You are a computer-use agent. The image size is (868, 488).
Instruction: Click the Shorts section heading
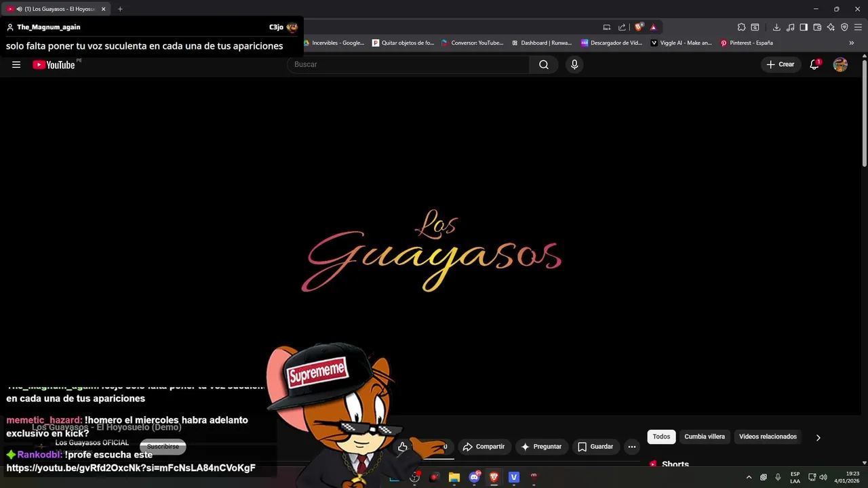pyautogui.click(x=675, y=465)
